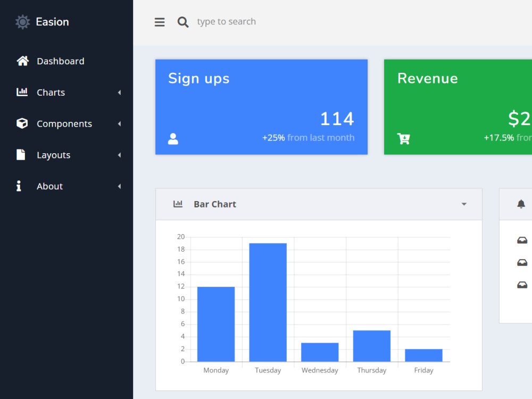Click the Friday axis label
This screenshot has height=399, width=532.
point(423,370)
